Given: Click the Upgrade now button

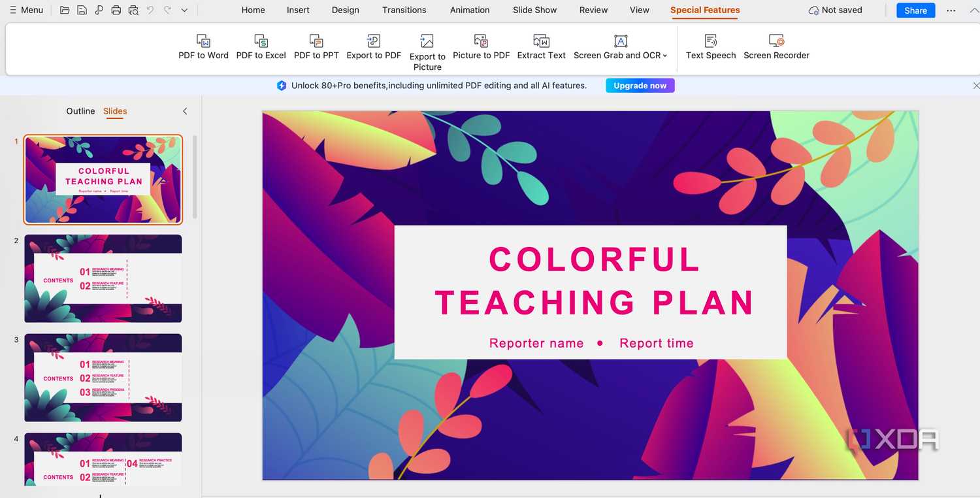Looking at the screenshot, I should click(640, 86).
